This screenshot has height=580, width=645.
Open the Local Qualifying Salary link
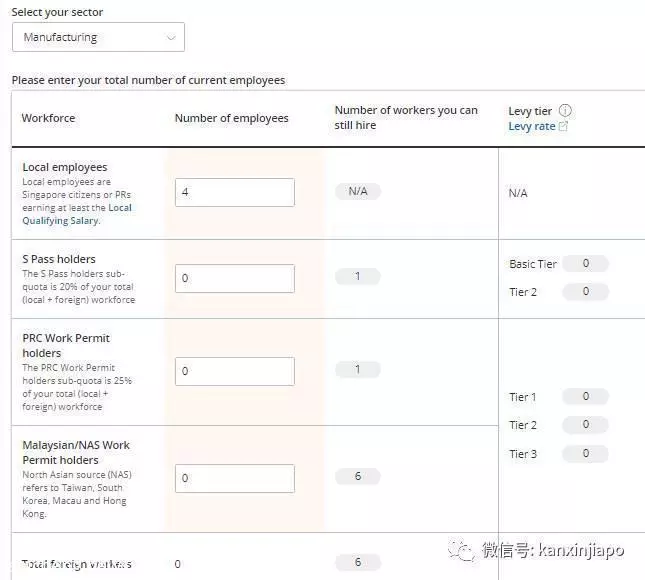coord(77,214)
